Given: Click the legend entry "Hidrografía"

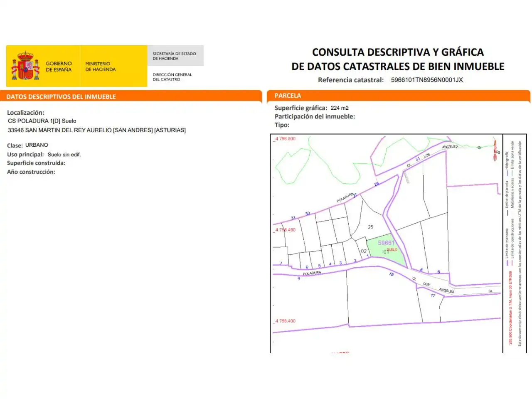Looking at the screenshot, I should 507,160.
